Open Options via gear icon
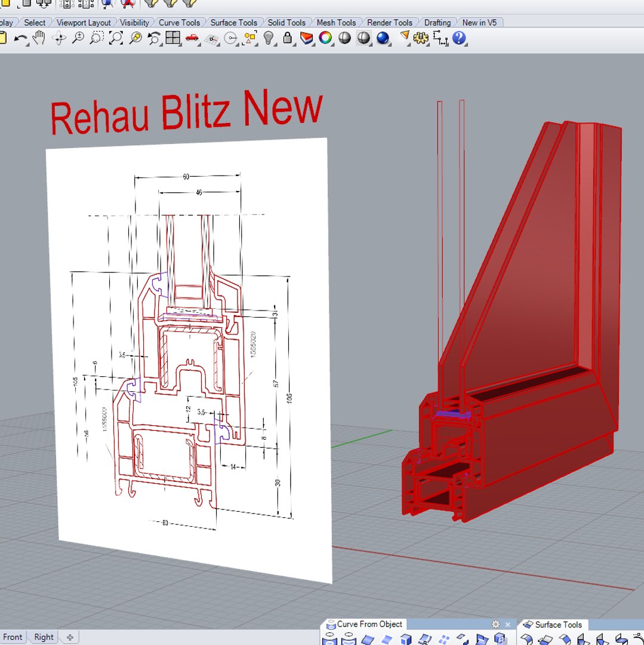This screenshot has width=644, height=645. click(420, 38)
